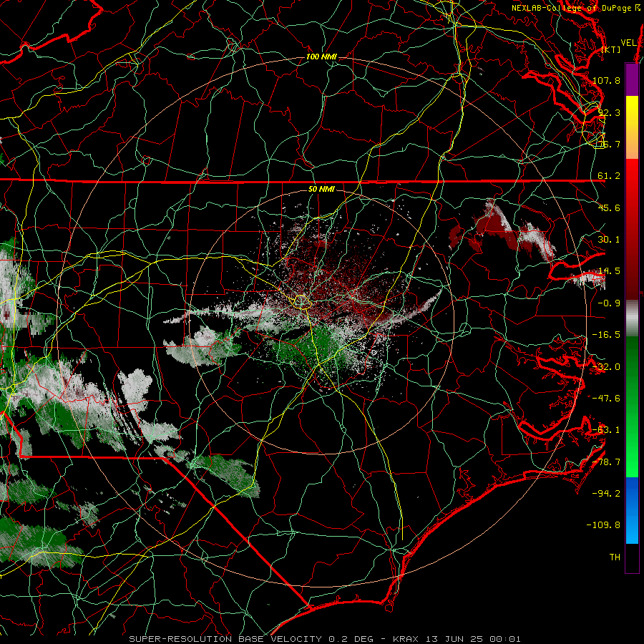Click the 92.3 velocity scale value
The height and width of the screenshot is (644, 644).
(609, 112)
